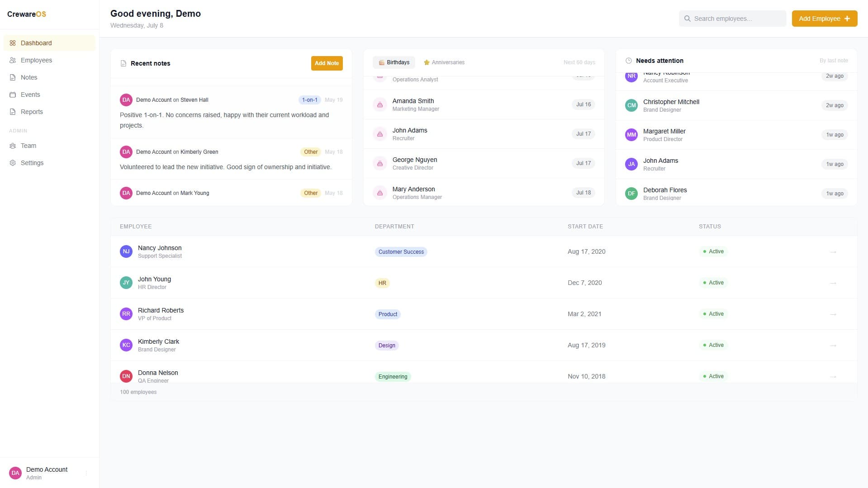Click the Product department tag

[388, 314]
